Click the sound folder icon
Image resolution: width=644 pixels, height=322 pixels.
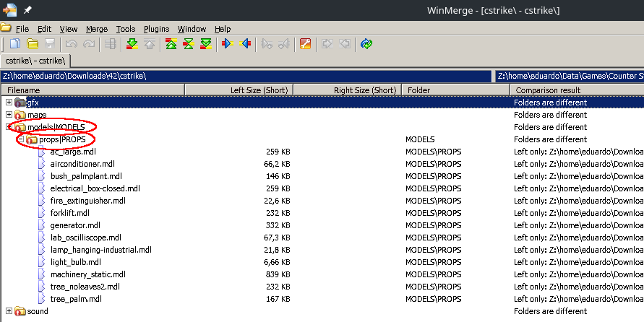click(x=20, y=311)
